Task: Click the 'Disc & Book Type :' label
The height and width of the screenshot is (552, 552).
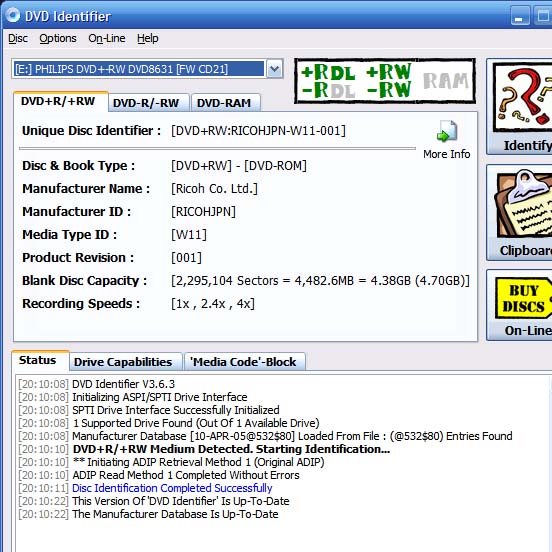Action: [79, 165]
